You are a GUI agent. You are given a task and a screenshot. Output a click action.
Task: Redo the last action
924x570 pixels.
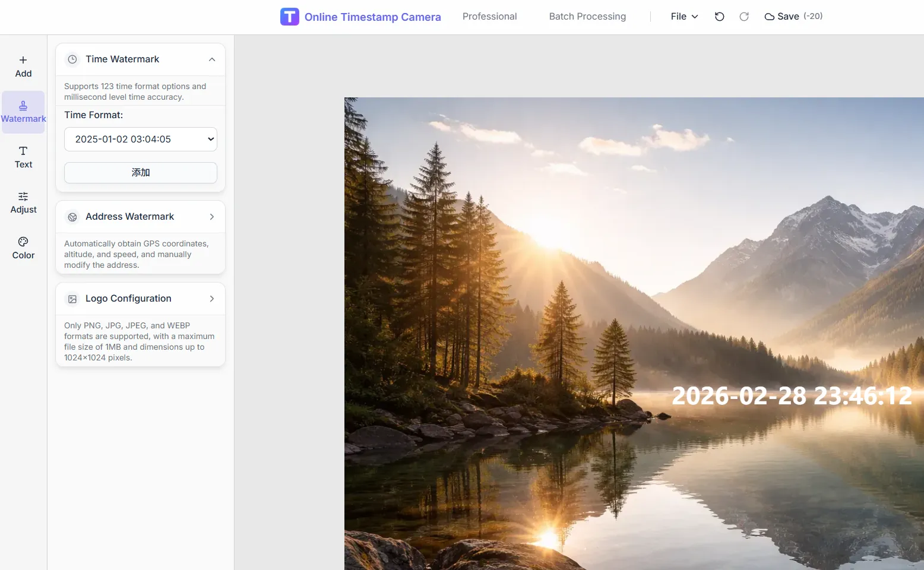pyautogui.click(x=744, y=16)
